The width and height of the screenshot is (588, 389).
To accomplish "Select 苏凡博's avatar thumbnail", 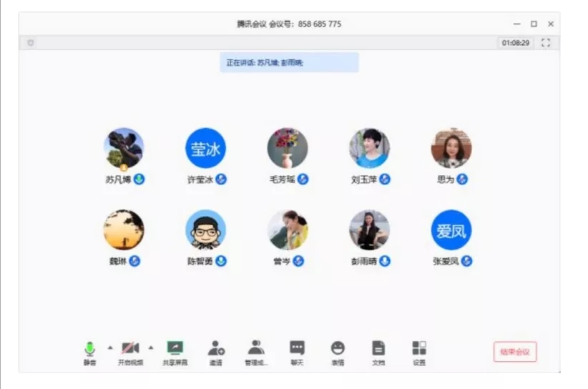I will [124, 149].
